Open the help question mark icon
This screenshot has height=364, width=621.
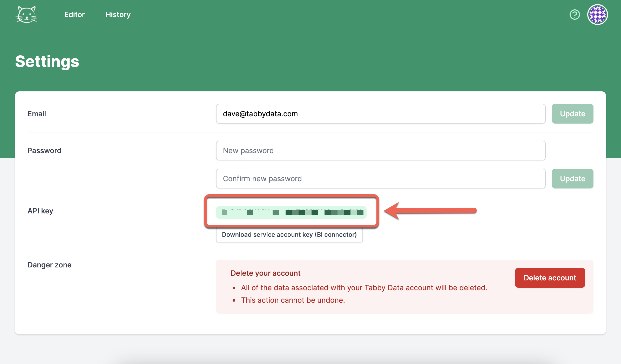point(575,15)
